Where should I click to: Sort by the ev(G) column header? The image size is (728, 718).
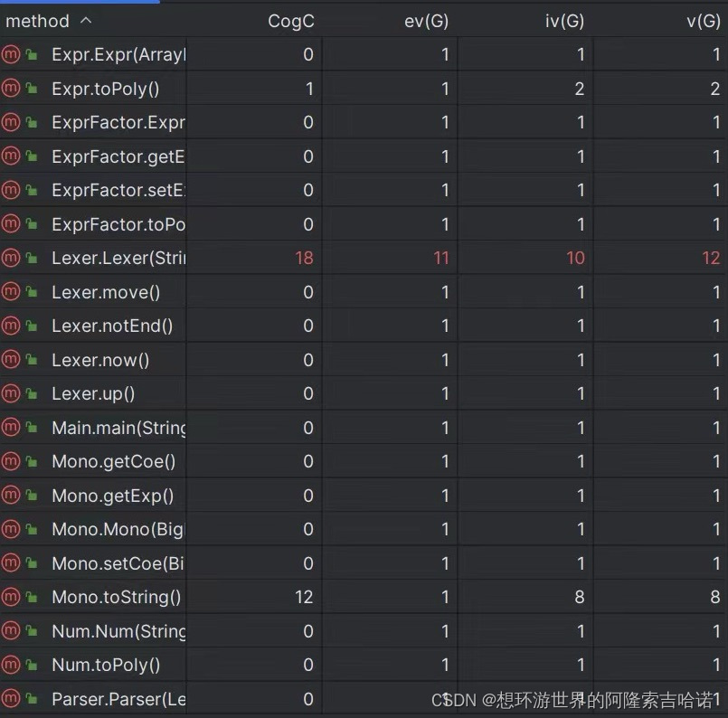426,21
